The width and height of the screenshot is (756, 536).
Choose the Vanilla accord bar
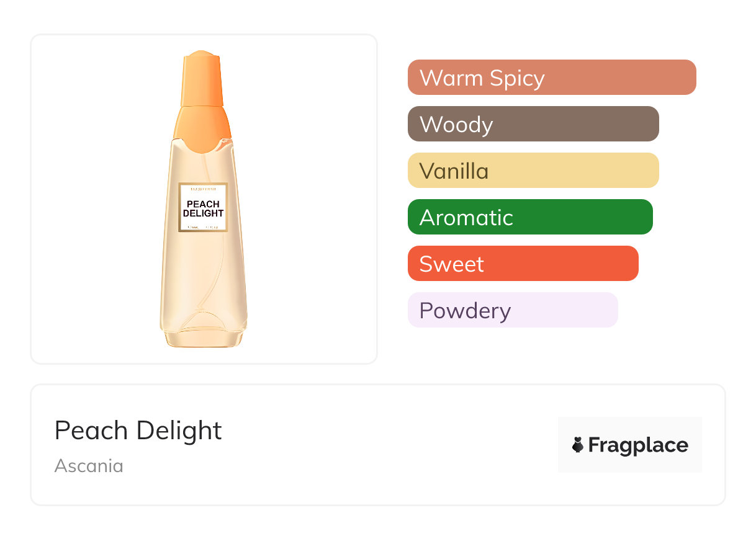pos(533,171)
